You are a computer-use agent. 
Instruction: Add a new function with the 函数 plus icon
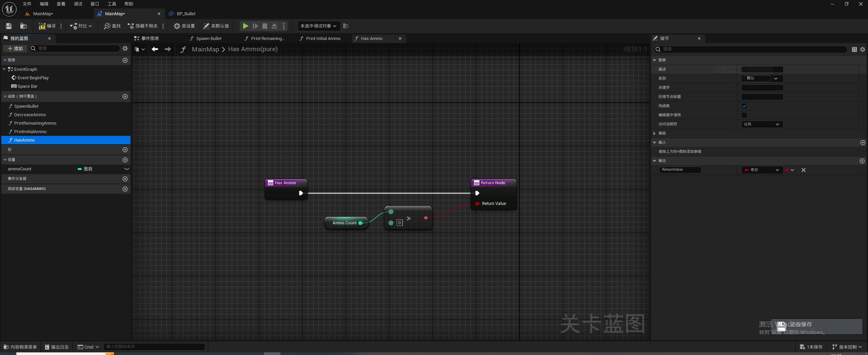click(125, 97)
